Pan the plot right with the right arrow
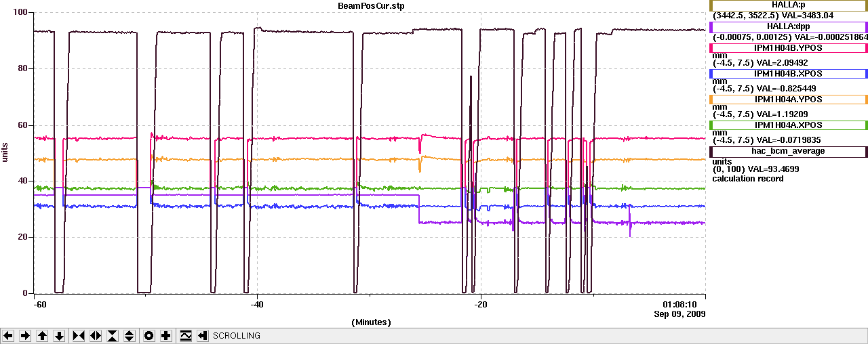Image resolution: width=868 pixels, height=344 pixels. click(x=25, y=336)
